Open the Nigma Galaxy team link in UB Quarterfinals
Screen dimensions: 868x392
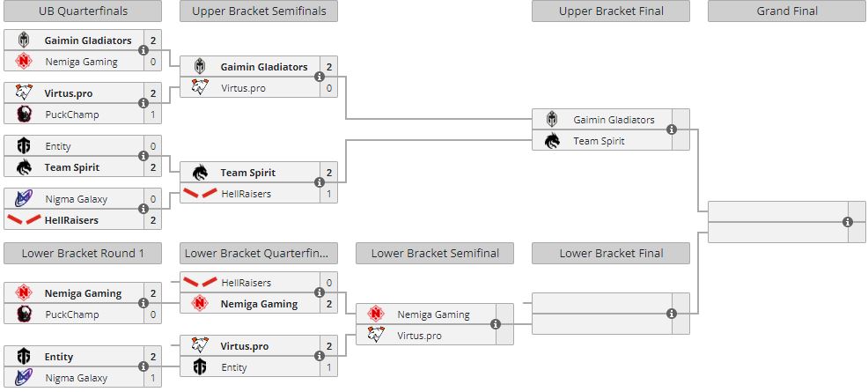pos(76,199)
